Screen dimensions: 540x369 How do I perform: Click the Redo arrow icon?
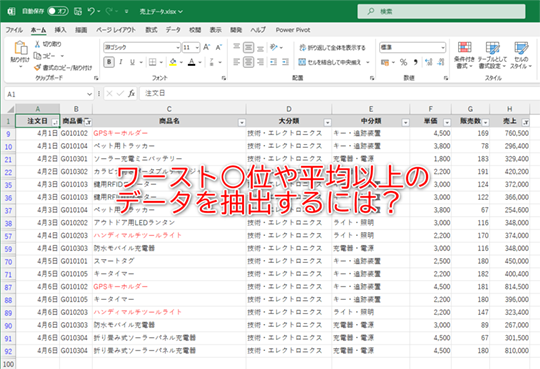(109, 11)
